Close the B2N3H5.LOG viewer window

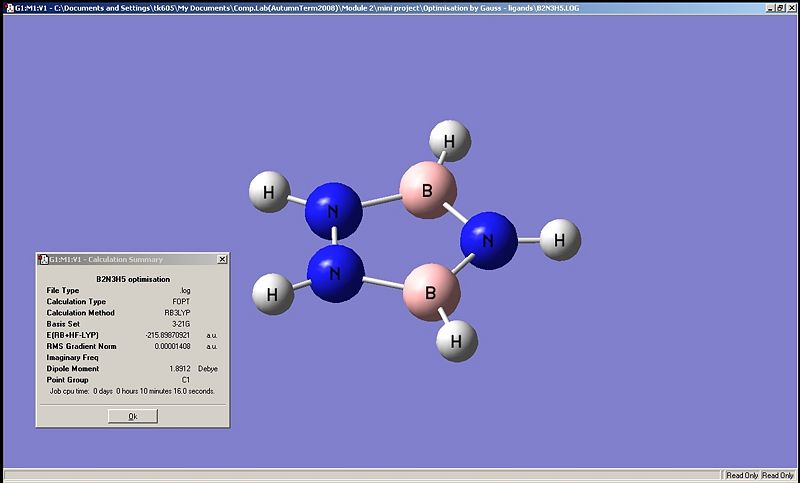tap(792, 7)
